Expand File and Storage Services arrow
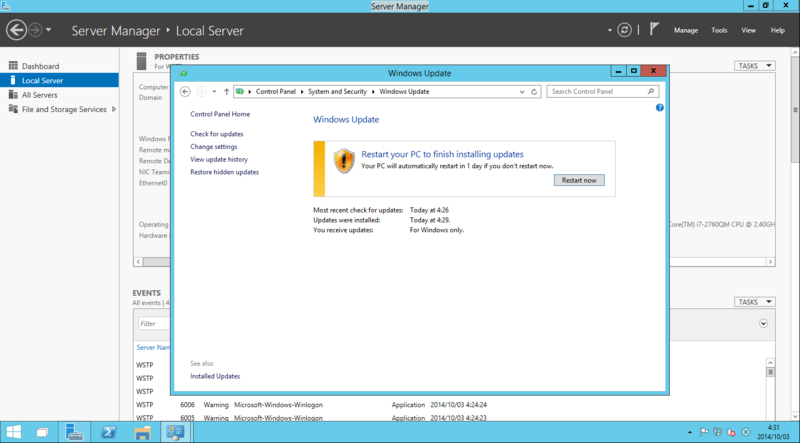The image size is (800, 443). pos(113,109)
